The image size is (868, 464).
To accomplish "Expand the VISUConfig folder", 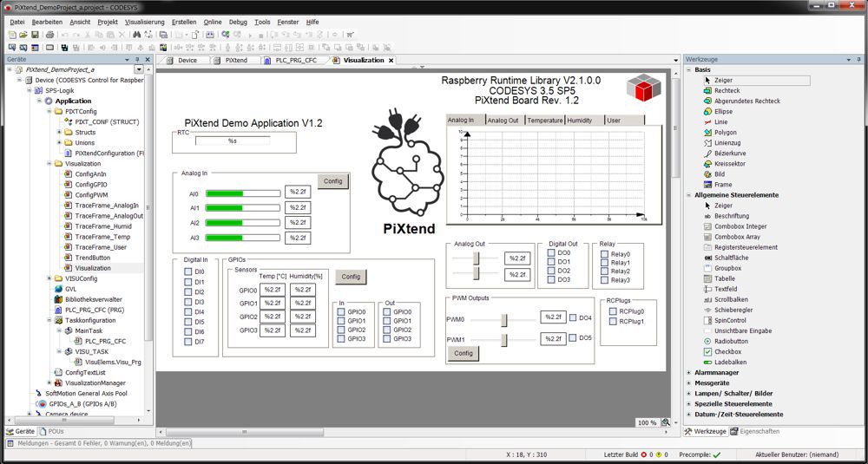I will [x=49, y=278].
